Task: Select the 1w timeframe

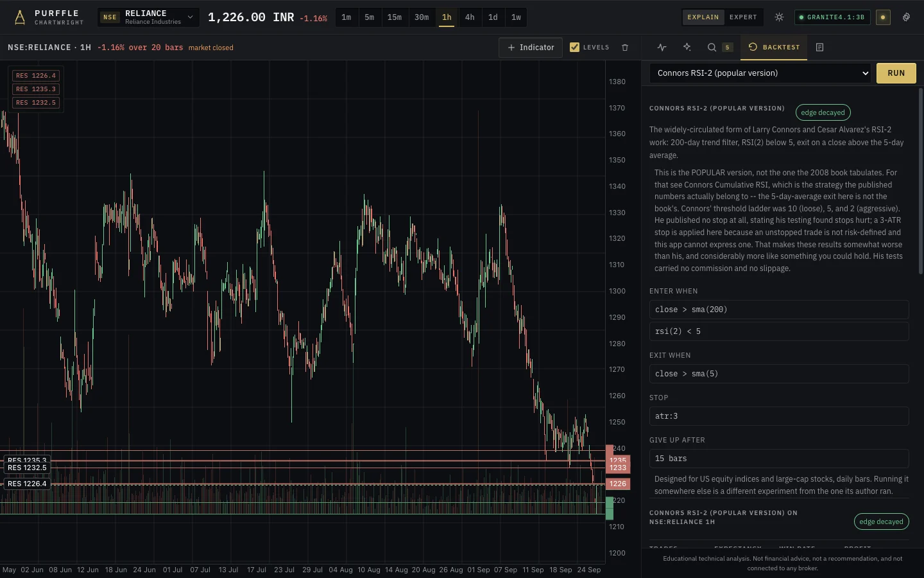Action: [516, 17]
